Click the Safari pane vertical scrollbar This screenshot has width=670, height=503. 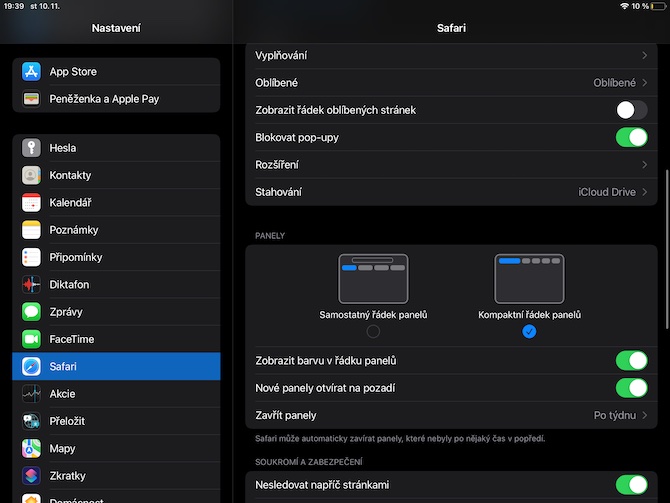click(667, 250)
